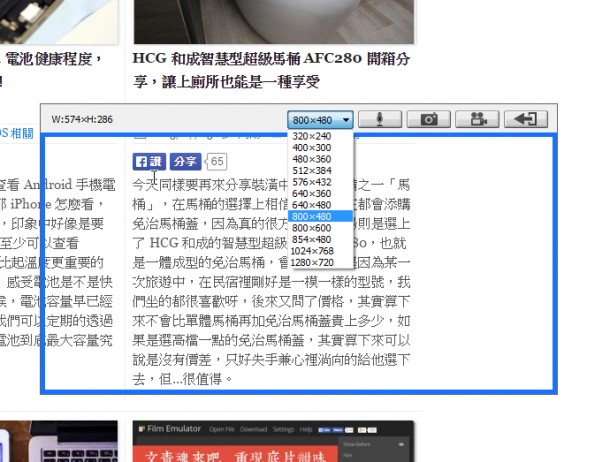Image resolution: width=610 pixels, height=462 pixels.
Task: Pick the 1024×768 resolution option
Action: click(320, 251)
